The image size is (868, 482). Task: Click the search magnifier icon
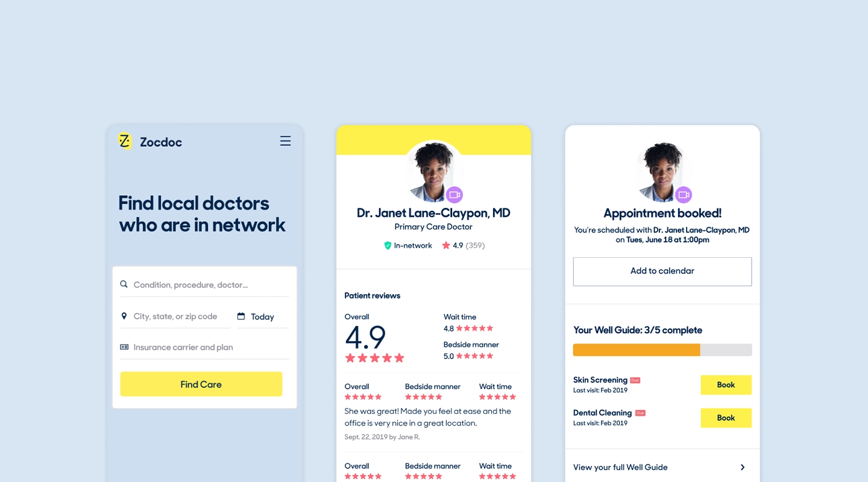[x=124, y=284]
